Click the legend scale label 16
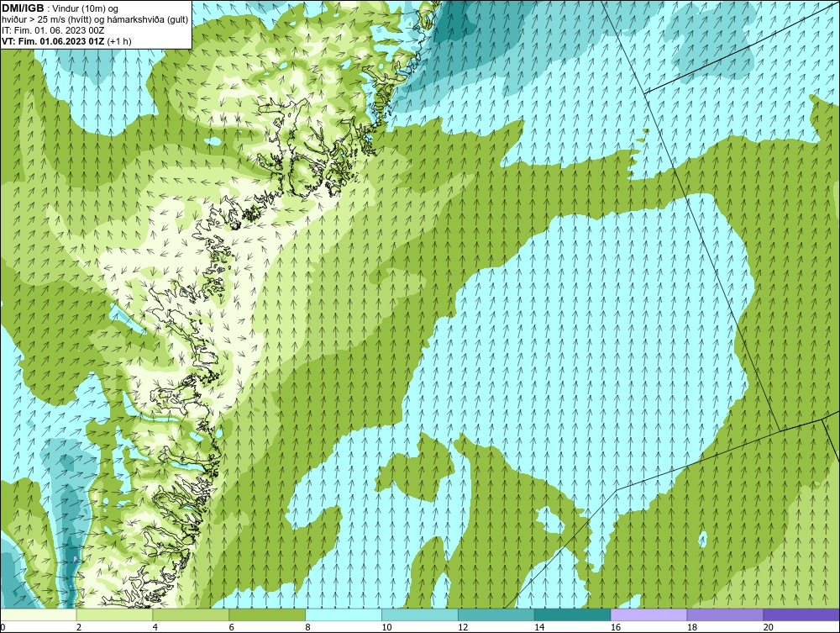The width and height of the screenshot is (840, 633). point(616,627)
